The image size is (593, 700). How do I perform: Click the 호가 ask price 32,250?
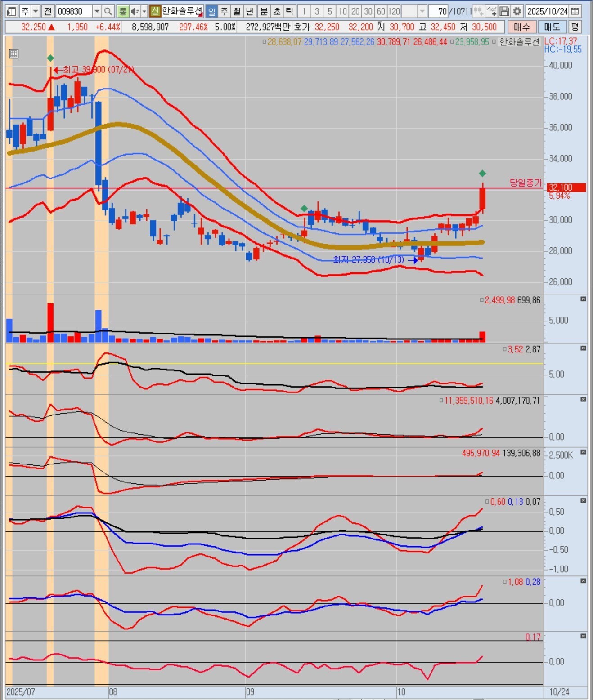point(327,27)
